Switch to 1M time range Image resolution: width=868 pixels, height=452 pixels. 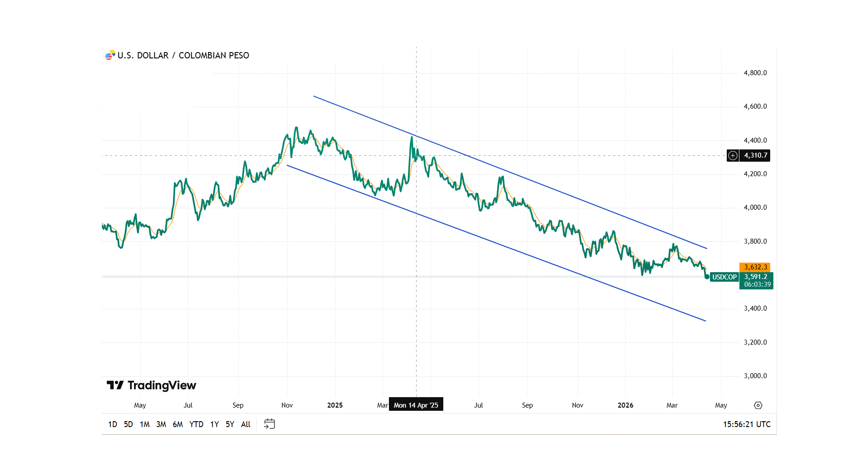(144, 424)
